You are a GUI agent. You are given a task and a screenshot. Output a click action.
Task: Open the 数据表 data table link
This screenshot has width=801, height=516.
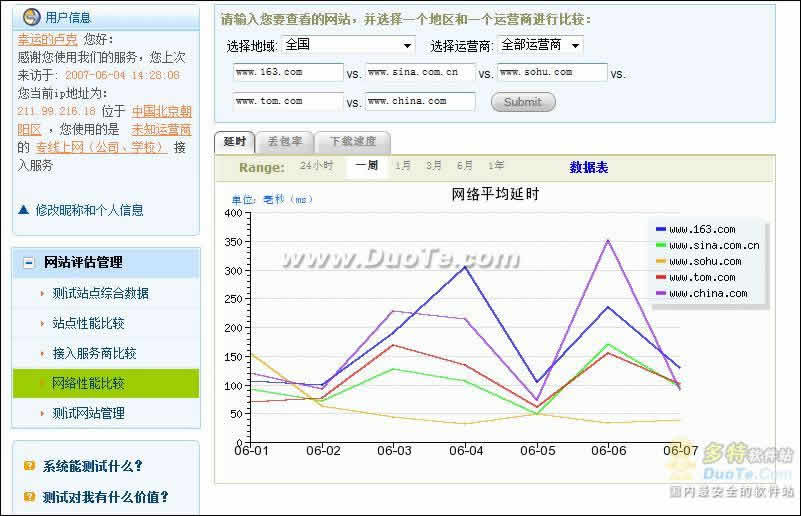[588, 167]
